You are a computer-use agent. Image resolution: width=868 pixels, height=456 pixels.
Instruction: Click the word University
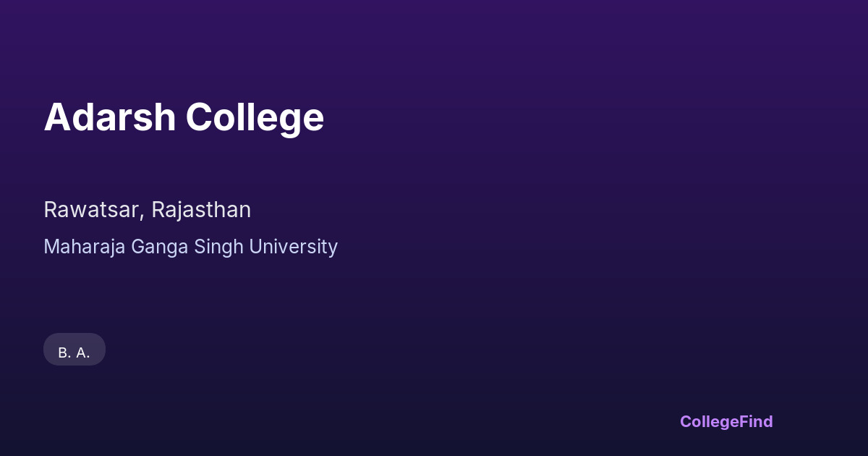coord(294,247)
